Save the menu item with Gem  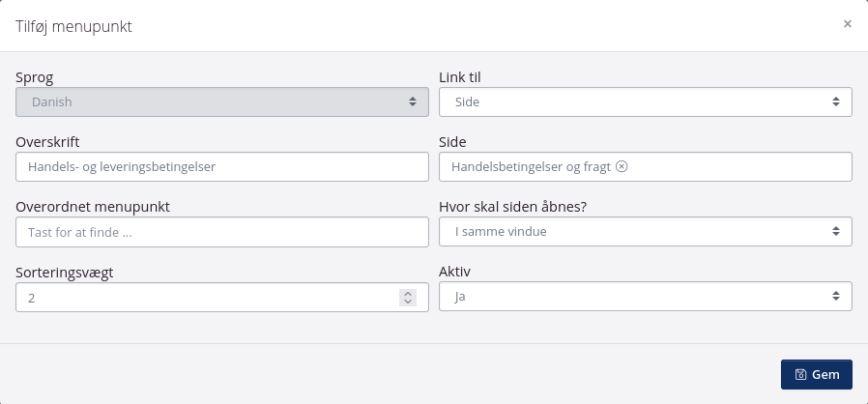pos(816,374)
